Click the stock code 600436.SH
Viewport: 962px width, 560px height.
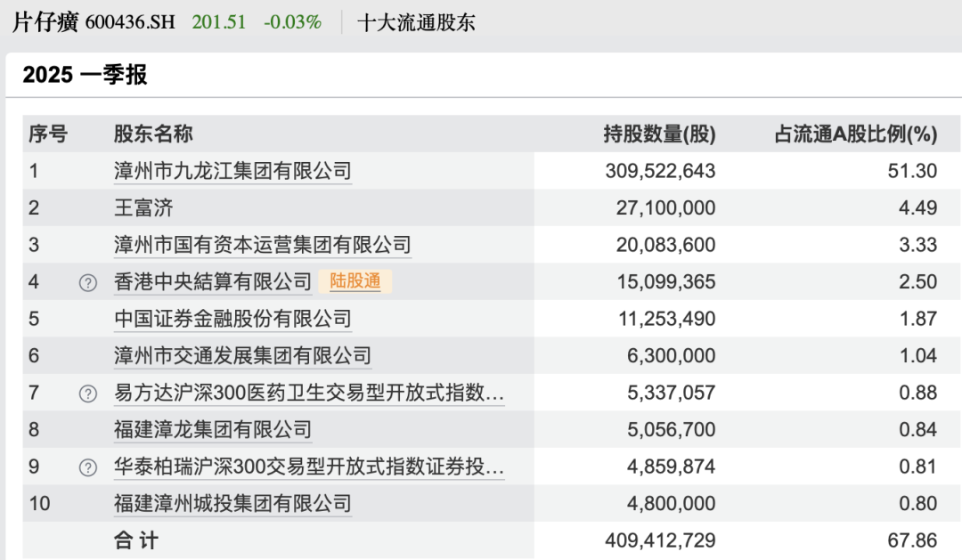[x=132, y=22]
